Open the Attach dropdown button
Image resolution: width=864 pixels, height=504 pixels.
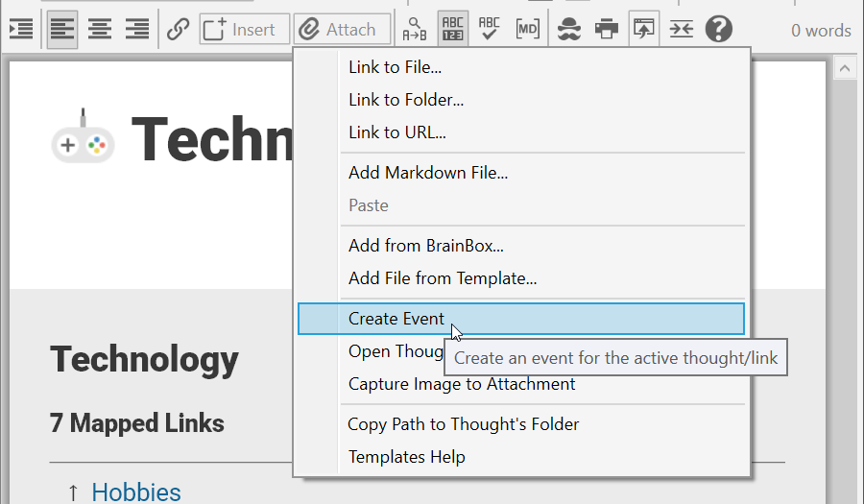[x=342, y=30]
